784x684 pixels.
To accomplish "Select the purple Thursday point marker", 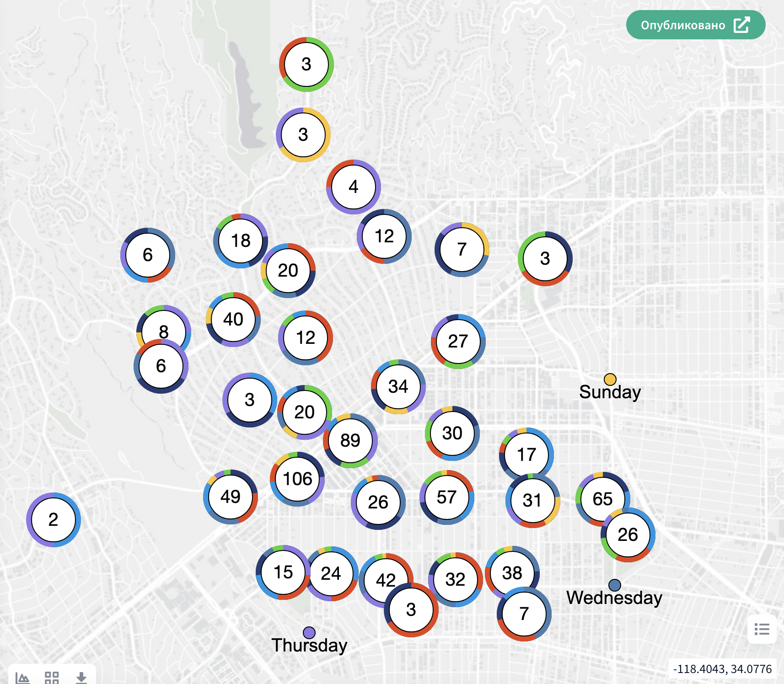I will 309,633.
